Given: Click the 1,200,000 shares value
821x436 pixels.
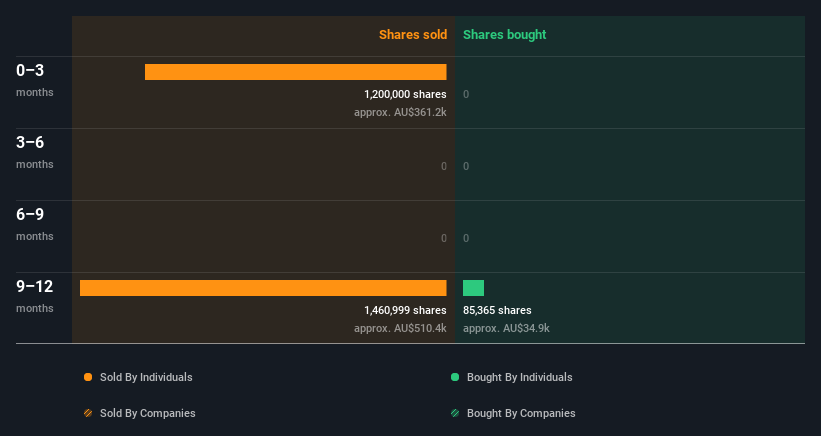Looking at the screenshot, I should pyautogui.click(x=405, y=94).
